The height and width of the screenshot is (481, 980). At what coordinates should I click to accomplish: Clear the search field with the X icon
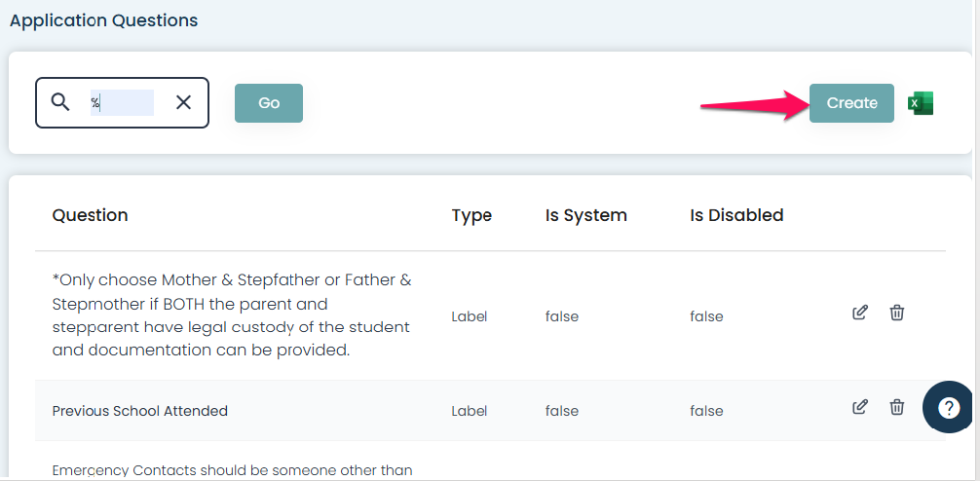pyautogui.click(x=183, y=102)
